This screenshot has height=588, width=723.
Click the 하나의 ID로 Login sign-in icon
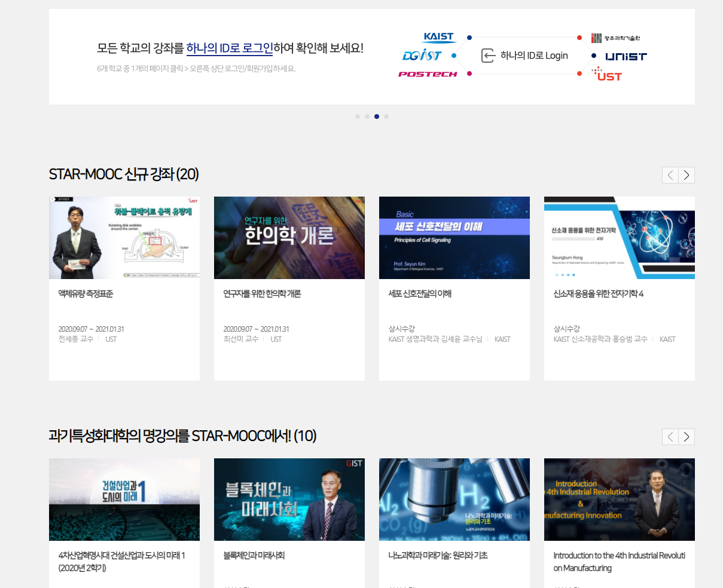tap(489, 56)
